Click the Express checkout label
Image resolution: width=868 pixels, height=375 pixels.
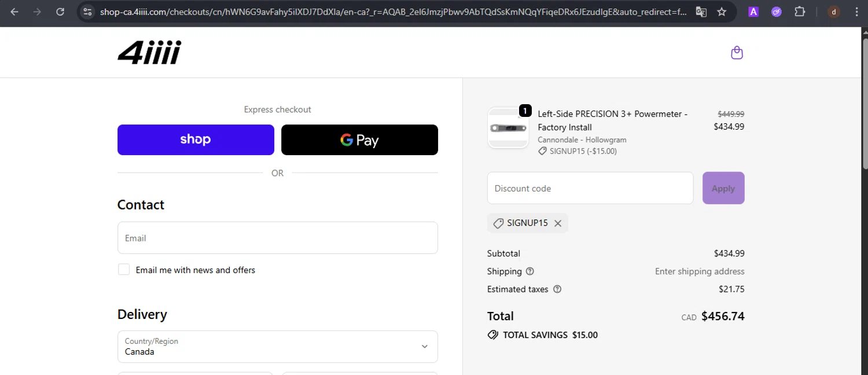[x=278, y=109]
